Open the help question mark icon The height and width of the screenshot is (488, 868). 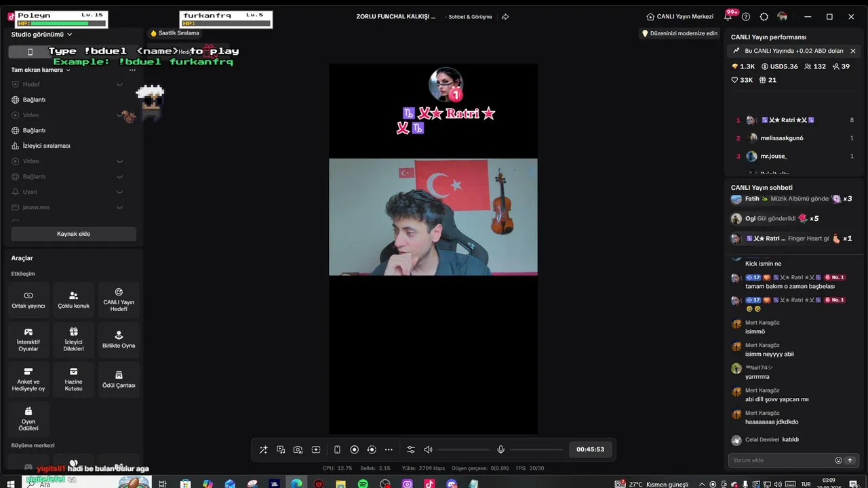tap(746, 17)
